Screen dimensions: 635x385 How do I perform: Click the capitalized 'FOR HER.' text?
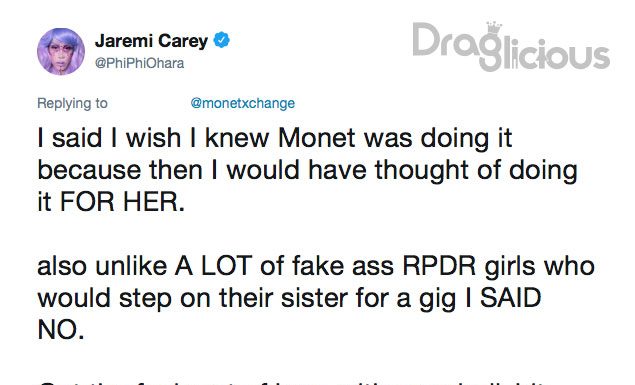[x=122, y=201]
